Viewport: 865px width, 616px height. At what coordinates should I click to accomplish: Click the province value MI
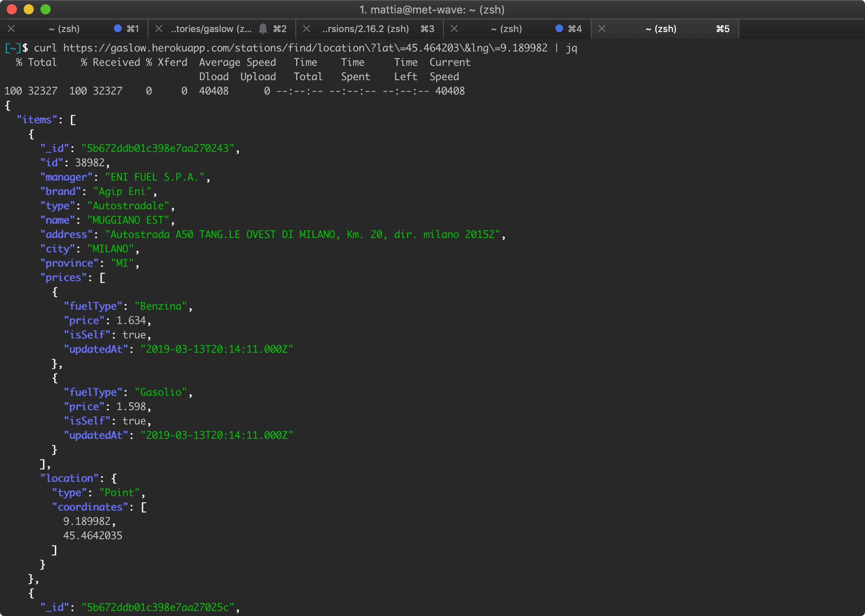(x=122, y=263)
